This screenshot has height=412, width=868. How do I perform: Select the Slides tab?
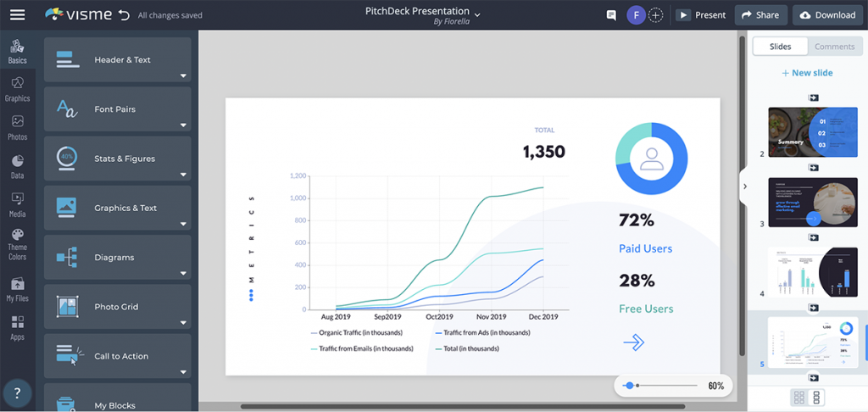[x=780, y=47]
